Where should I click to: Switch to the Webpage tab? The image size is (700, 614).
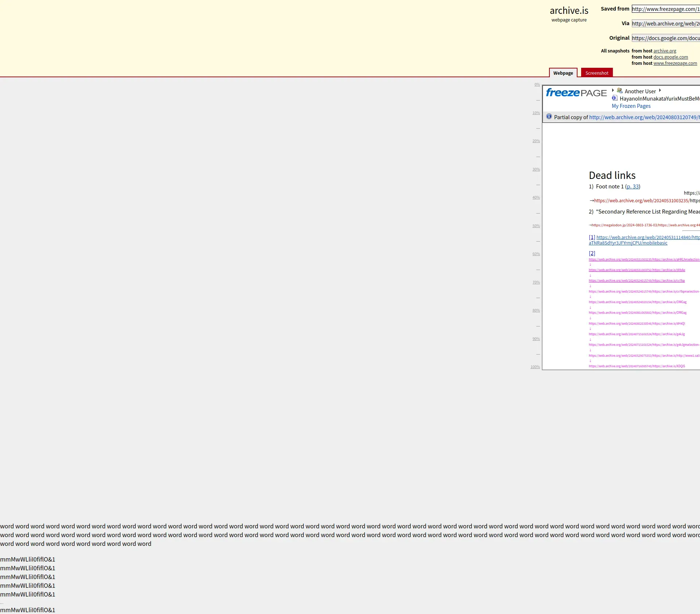click(x=563, y=73)
